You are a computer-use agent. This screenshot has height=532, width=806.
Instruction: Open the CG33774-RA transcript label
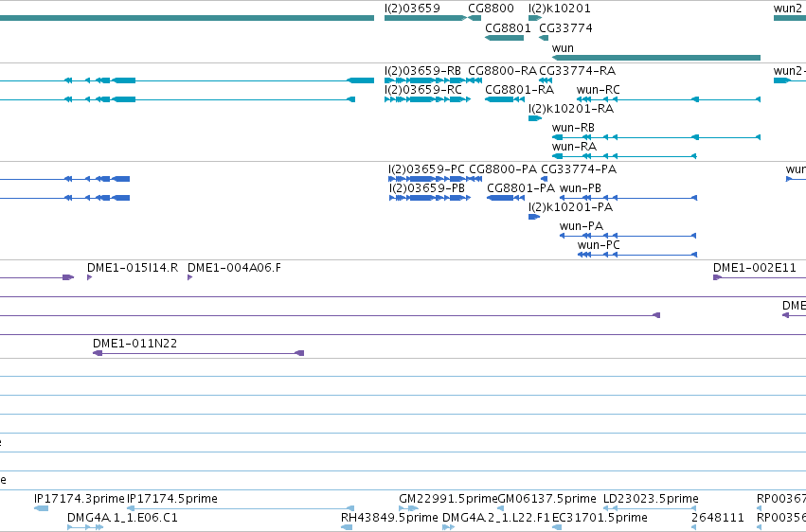[577, 71]
